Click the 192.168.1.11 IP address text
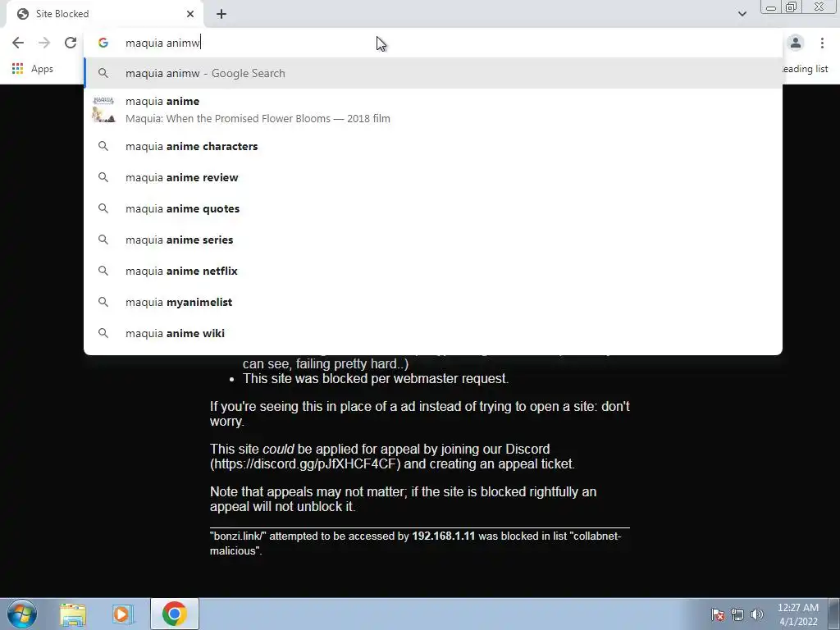This screenshot has height=630, width=840. 444,536
